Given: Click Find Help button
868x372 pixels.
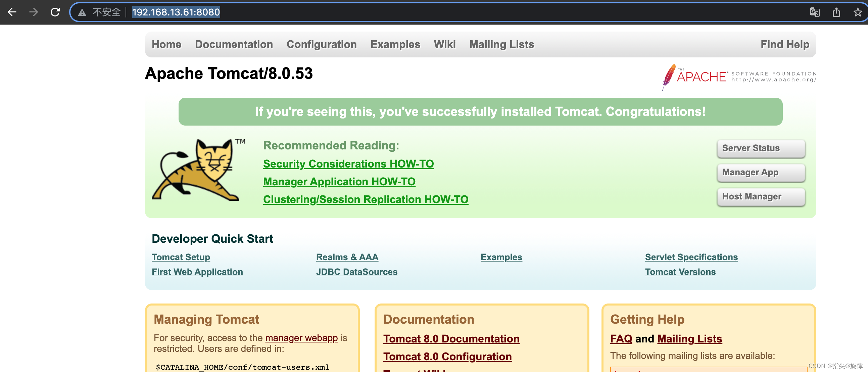Looking at the screenshot, I should pos(785,44).
